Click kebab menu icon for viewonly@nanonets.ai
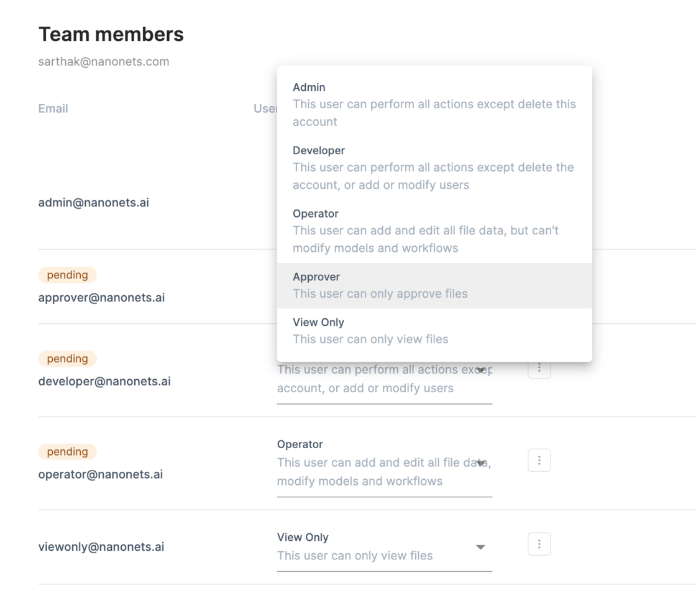 (x=539, y=545)
